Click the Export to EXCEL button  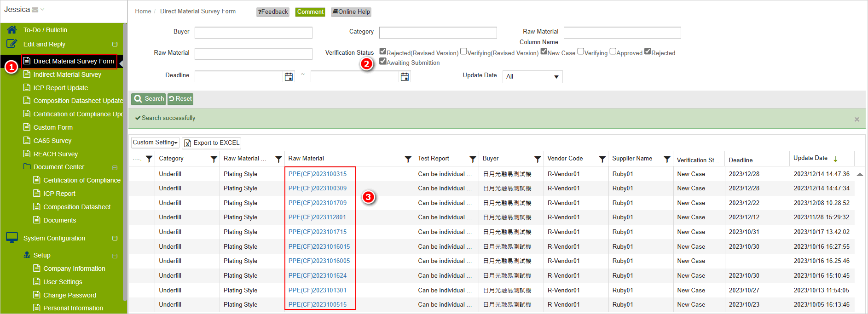[212, 143]
